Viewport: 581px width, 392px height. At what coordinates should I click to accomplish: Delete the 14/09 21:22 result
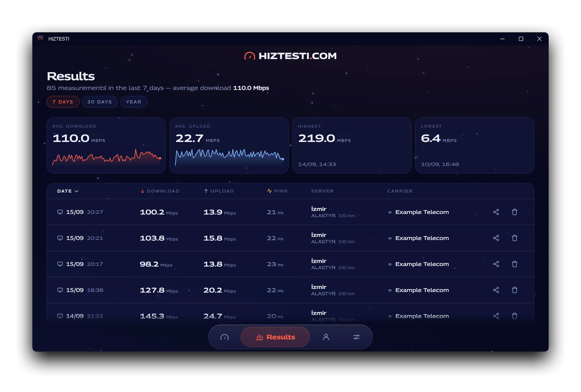pyautogui.click(x=515, y=316)
